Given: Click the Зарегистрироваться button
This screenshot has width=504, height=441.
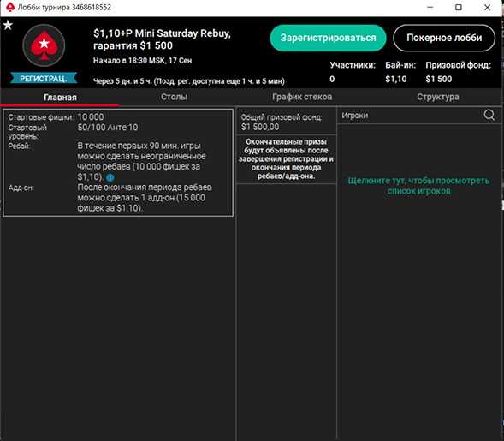Looking at the screenshot, I should tap(328, 38).
